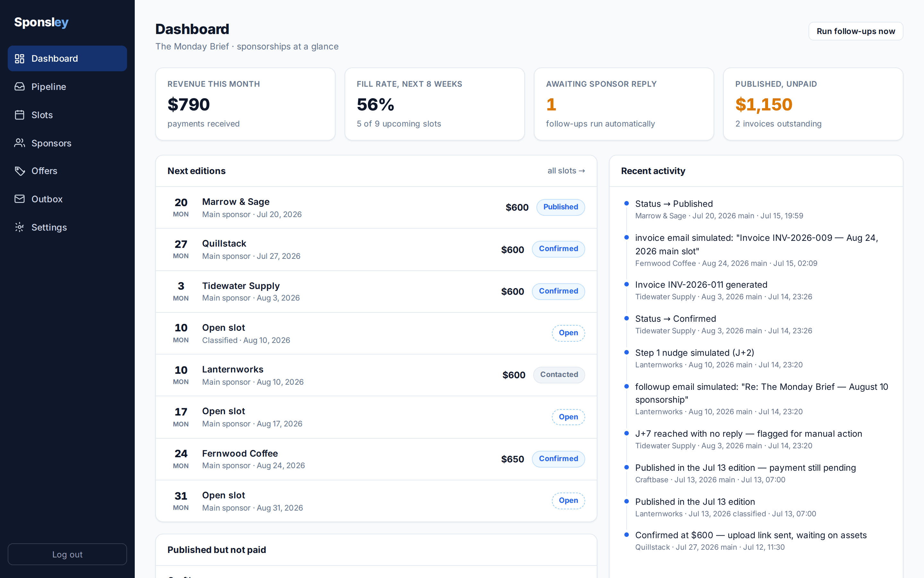The height and width of the screenshot is (578, 924).
Task: Click the $1,150 published unpaid value
Action: tap(764, 104)
